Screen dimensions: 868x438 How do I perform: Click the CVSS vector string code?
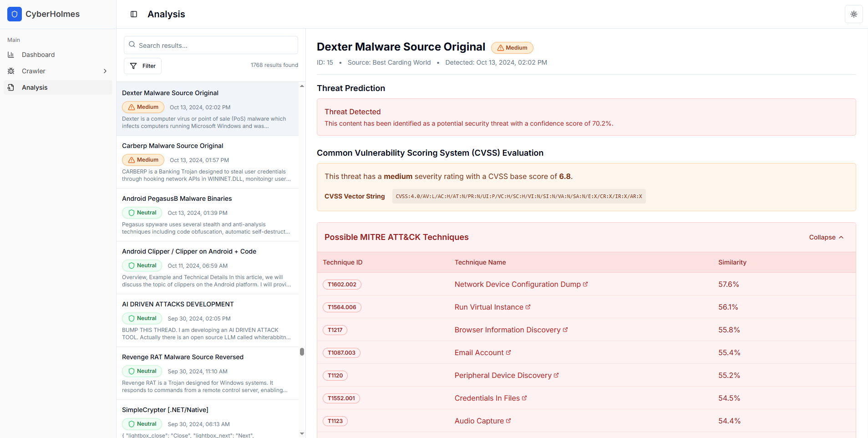(x=519, y=196)
